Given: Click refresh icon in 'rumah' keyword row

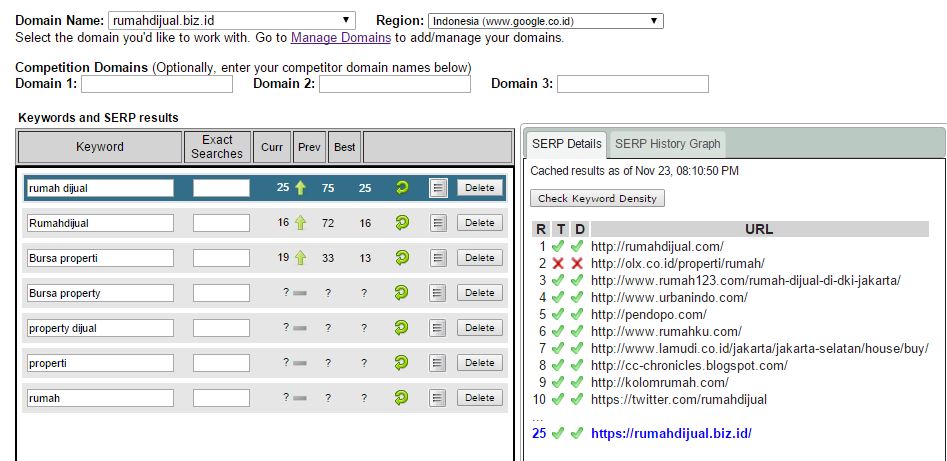Looking at the screenshot, I should [x=402, y=398].
